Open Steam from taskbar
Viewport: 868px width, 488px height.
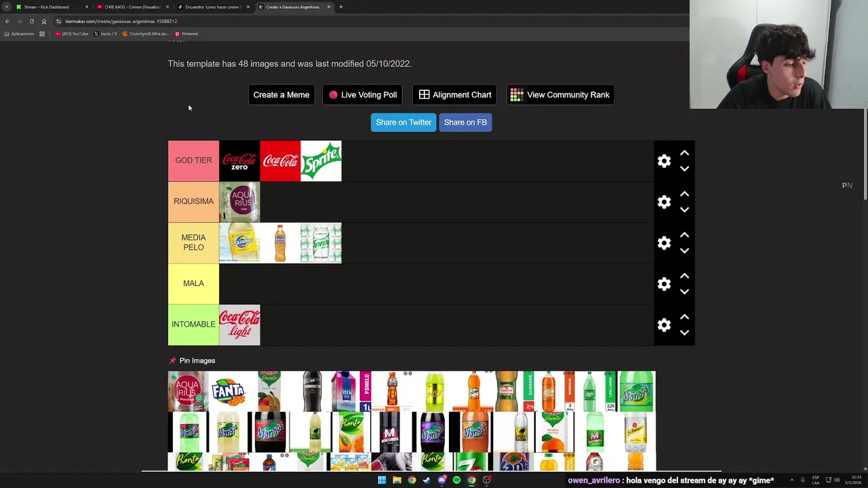click(x=427, y=480)
